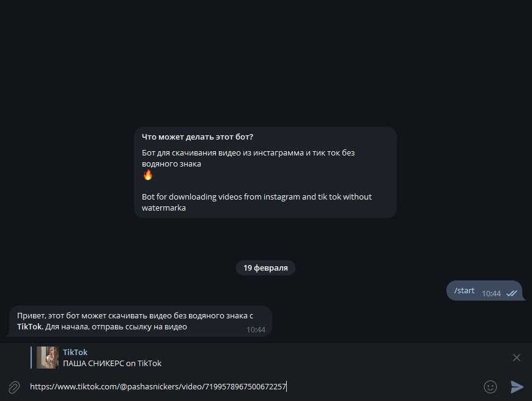This screenshot has height=401, width=532.
Task: Click the blue TikTok preview title
Action: 75,352
